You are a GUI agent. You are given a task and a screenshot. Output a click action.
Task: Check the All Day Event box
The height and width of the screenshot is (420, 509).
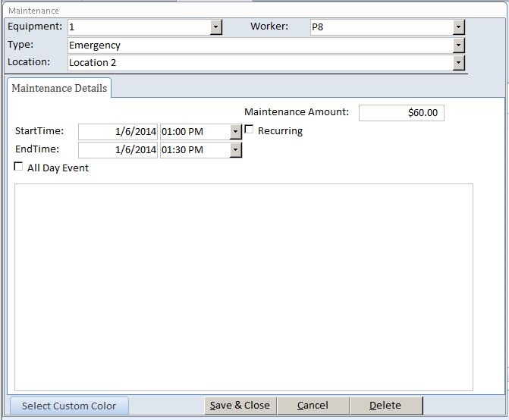point(19,168)
